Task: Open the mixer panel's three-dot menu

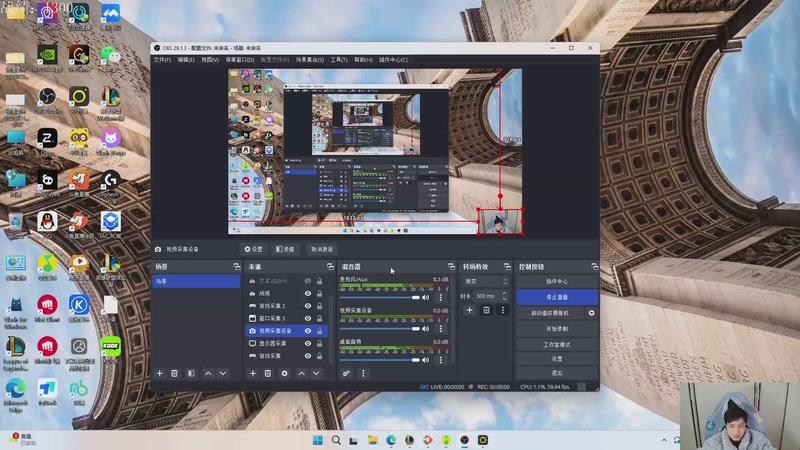Action: click(363, 373)
